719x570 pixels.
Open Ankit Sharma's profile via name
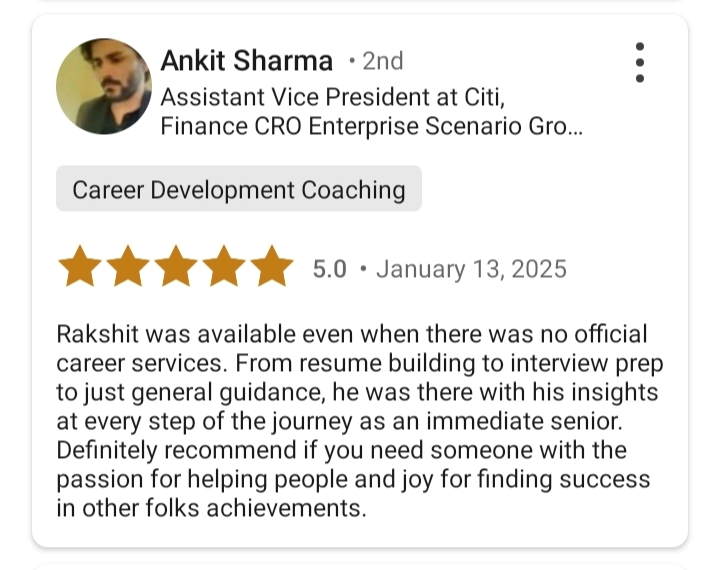246,61
